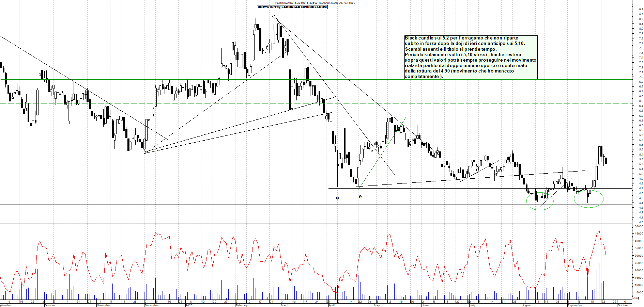Click the 7.0 price axis label
This screenshot has height=307, width=644.
pyautogui.click(x=641, y=77)
